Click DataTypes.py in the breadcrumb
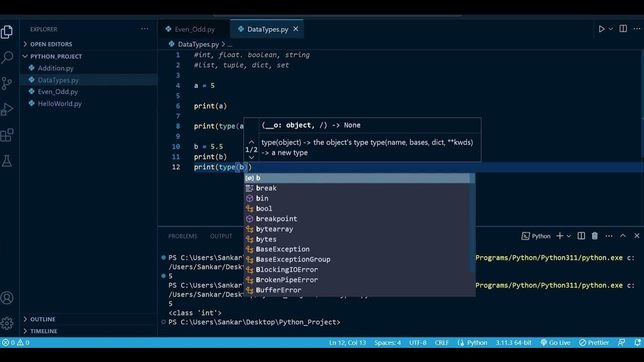 pyautogui.click(x=198, y=44)
